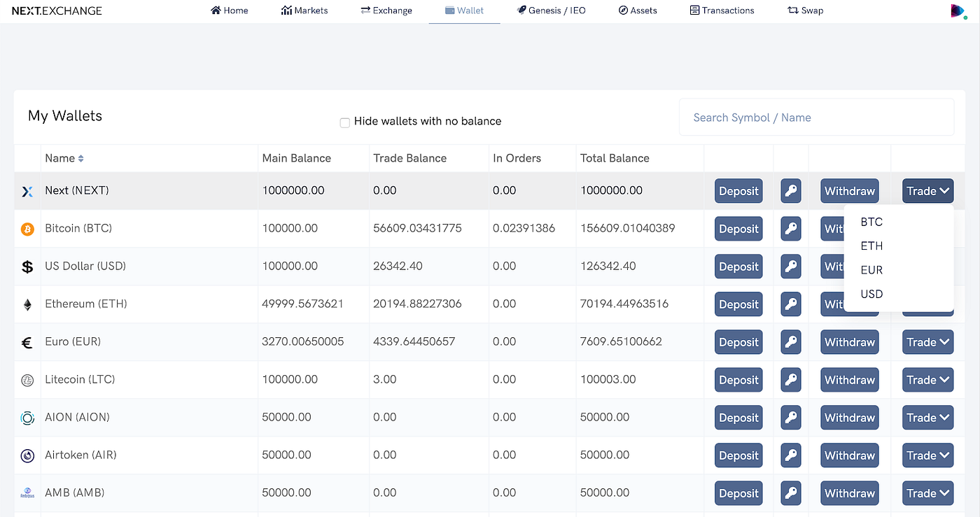Go to the Home tab

point(229,10)
